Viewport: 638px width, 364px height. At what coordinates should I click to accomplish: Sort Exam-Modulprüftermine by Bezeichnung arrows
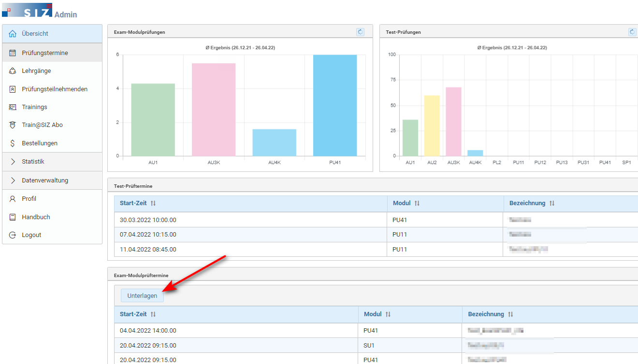[x=510, y=314]
